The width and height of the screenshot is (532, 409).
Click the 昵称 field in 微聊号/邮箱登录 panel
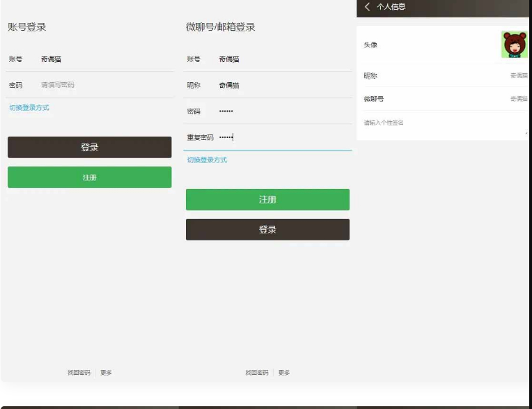[282, 85]
